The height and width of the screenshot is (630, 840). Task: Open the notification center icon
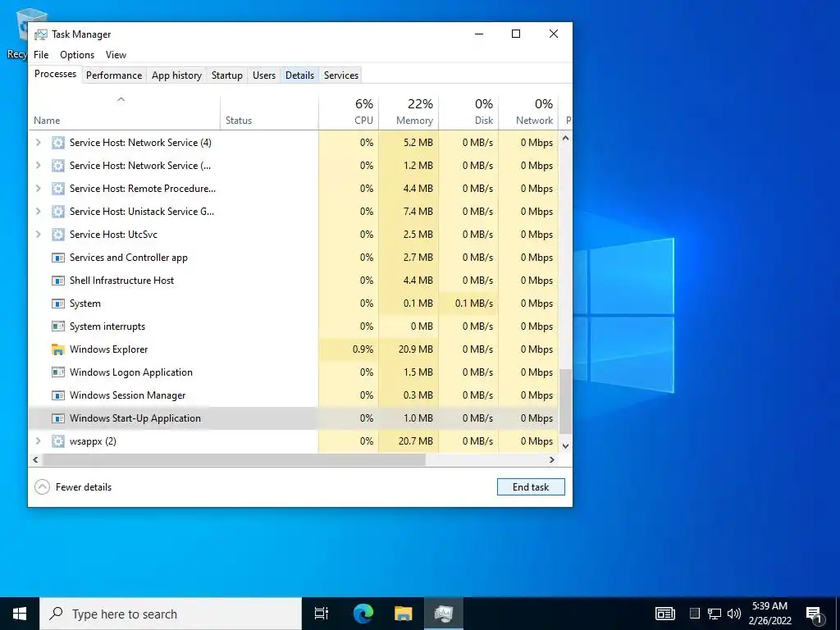[815, 614]
